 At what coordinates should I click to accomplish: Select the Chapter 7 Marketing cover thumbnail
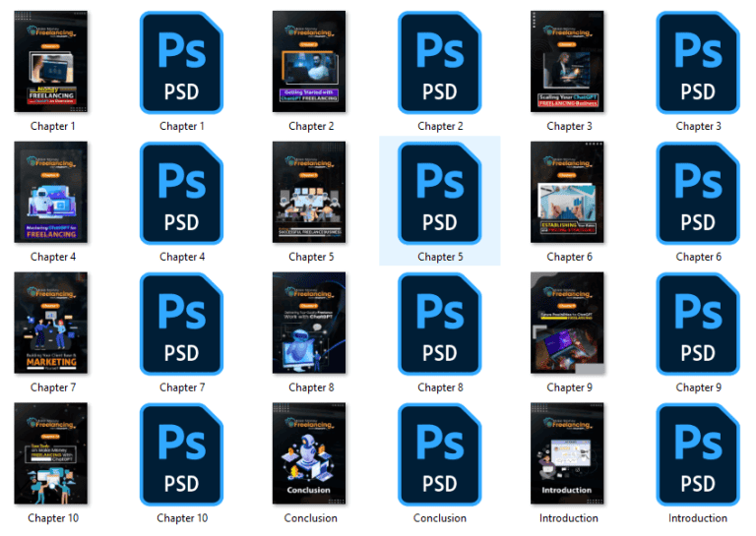[51, 323]
